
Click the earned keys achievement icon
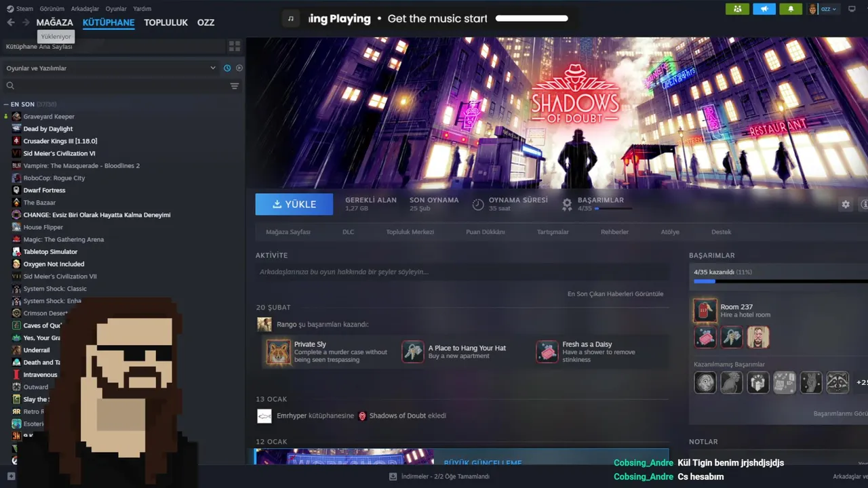[732, 337]
